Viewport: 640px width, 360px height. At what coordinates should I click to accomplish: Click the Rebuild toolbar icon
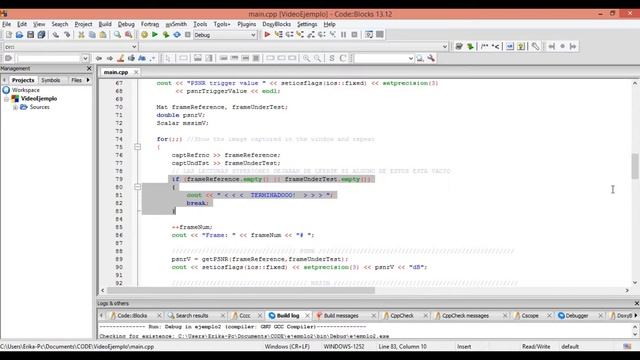coord(177,35)
